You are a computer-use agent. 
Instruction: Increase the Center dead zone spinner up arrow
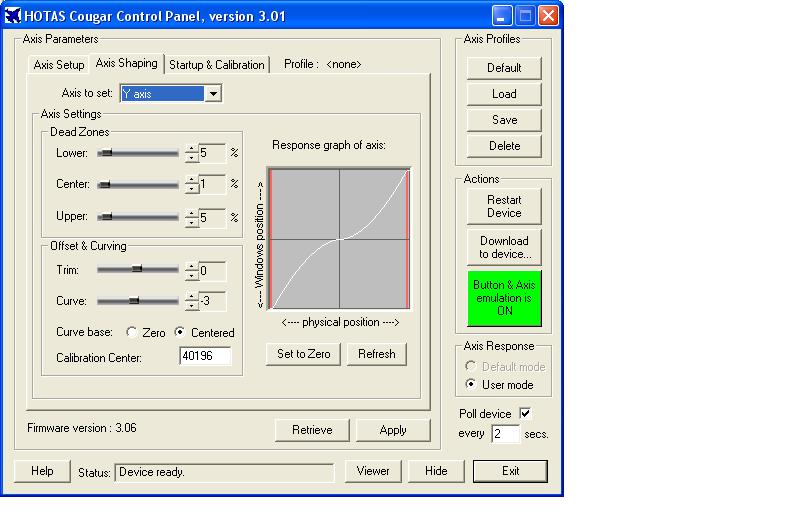click(192, 180)
